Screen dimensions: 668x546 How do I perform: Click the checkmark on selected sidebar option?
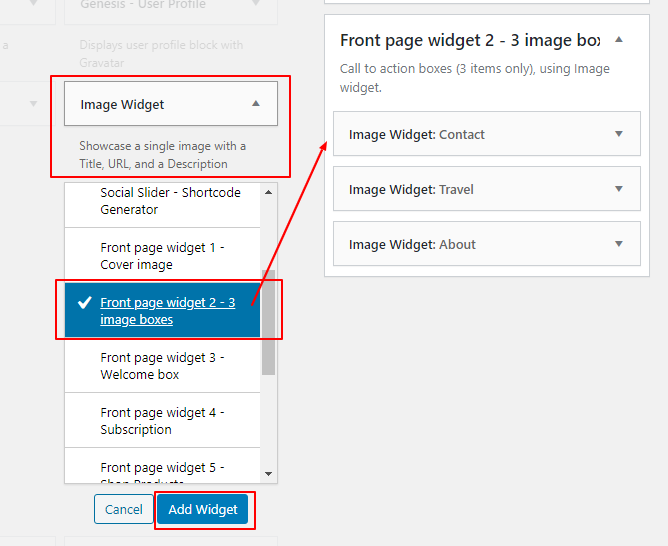click(x=85, y=302)
